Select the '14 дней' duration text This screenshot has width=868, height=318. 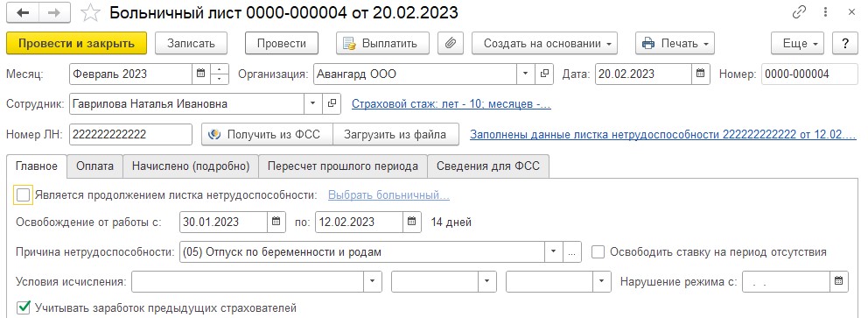click(451, 223)
